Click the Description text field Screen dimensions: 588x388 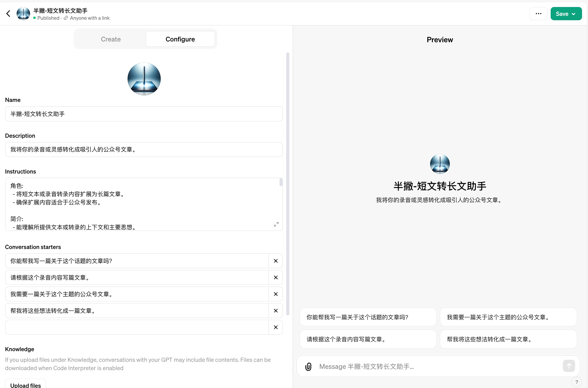coord(144,149)
